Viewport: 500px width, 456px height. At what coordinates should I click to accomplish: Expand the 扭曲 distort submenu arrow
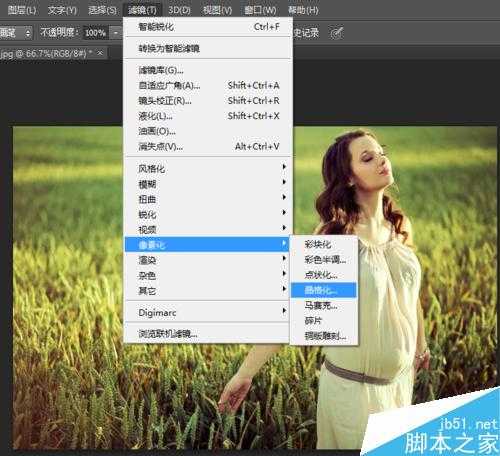284,197
